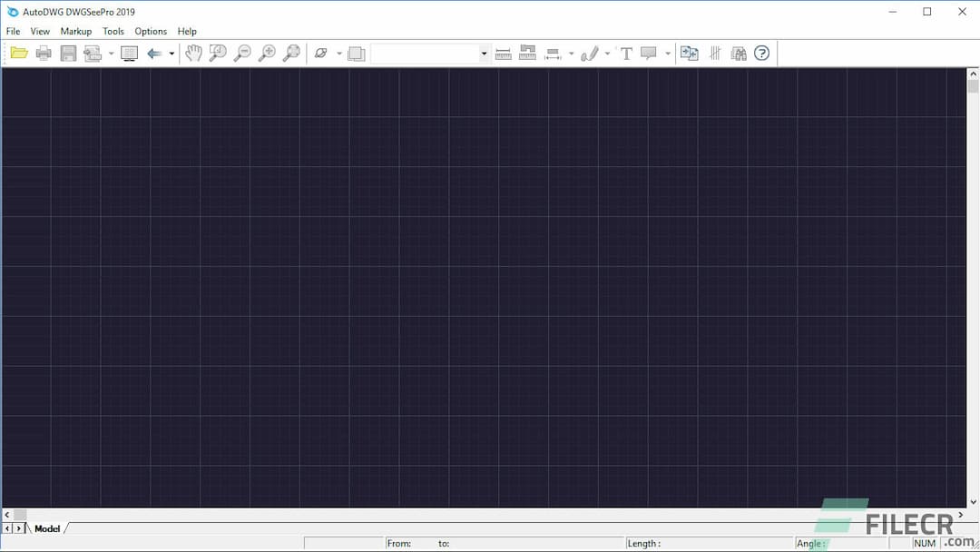Viewport: 980px width, 552px height.
Task: Open the dropdown next to the back arrow
Action: pyautogui.click(x=171, y=53)
